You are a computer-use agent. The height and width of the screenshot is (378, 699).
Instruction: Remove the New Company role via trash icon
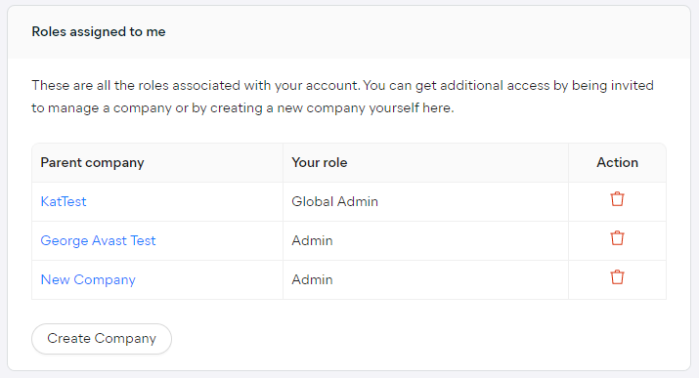coord(617,277)
